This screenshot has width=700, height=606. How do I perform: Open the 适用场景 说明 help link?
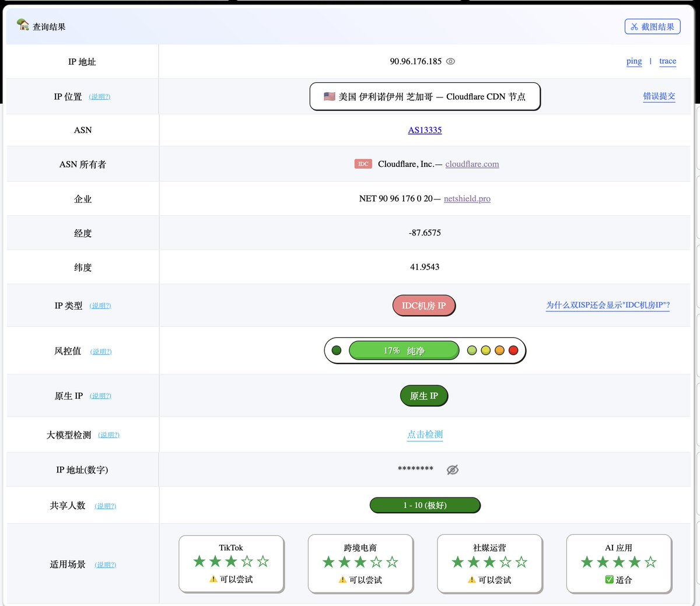coord(106,565)
